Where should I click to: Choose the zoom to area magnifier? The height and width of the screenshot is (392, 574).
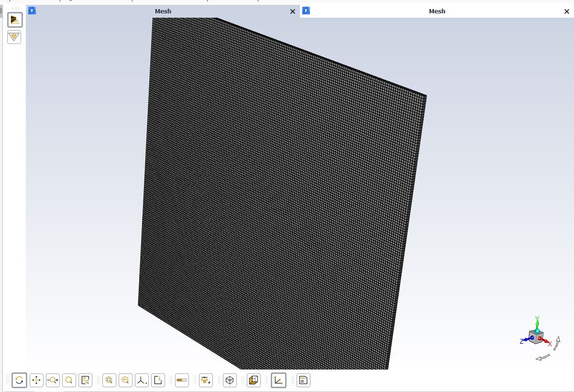point(69,381)
